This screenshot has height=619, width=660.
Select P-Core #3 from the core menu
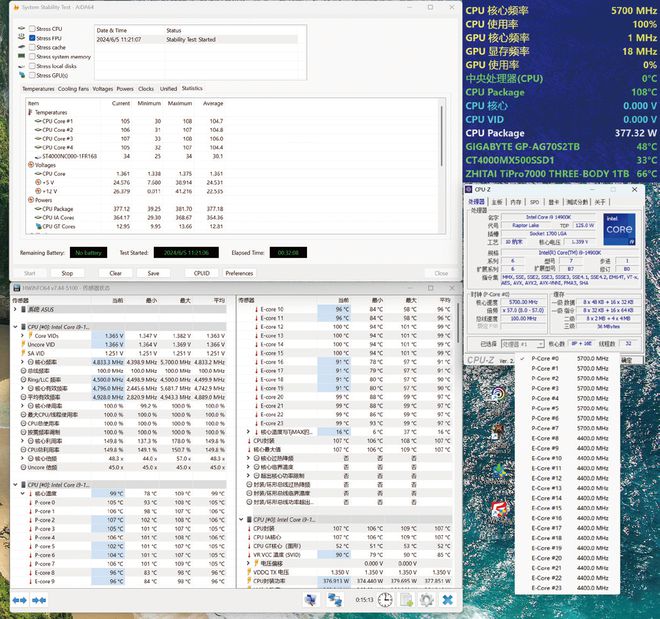[x=567, y=388]
